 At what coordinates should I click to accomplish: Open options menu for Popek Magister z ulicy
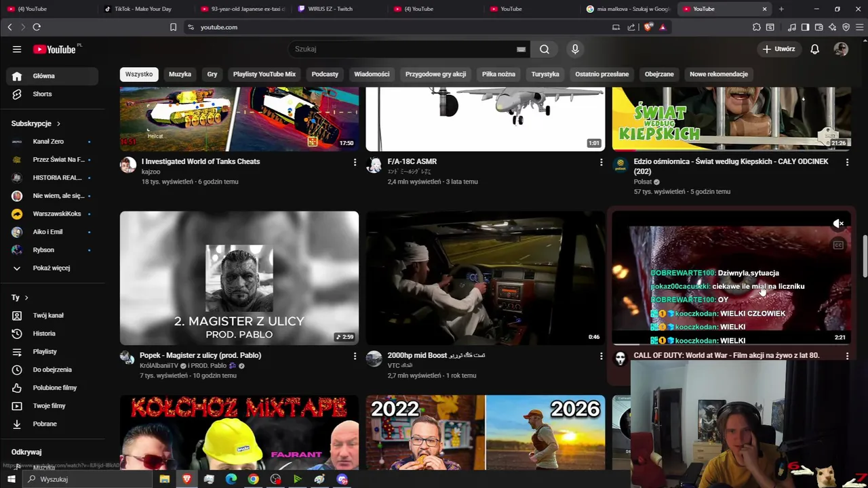tap(355, 356)
